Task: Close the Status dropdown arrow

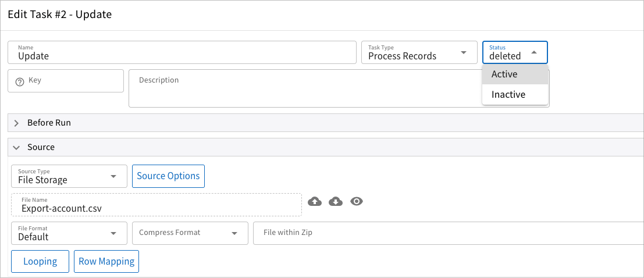Action: (534, 52)
